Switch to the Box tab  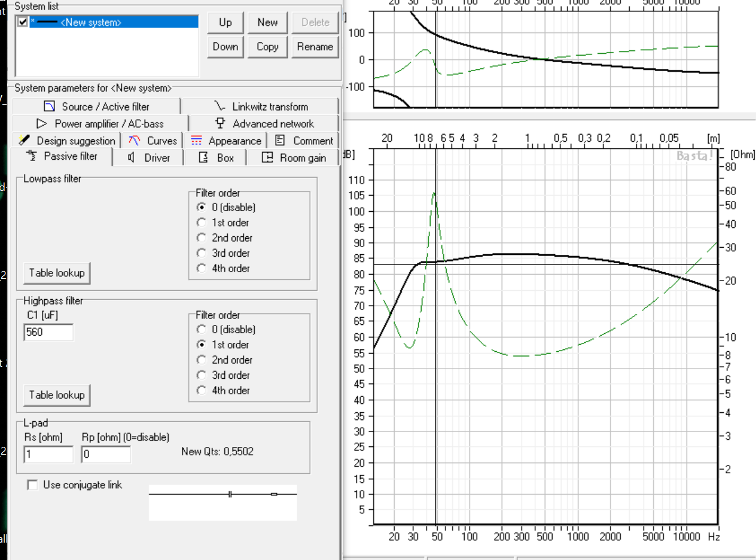pyautogui.click(x=217, y=158)
